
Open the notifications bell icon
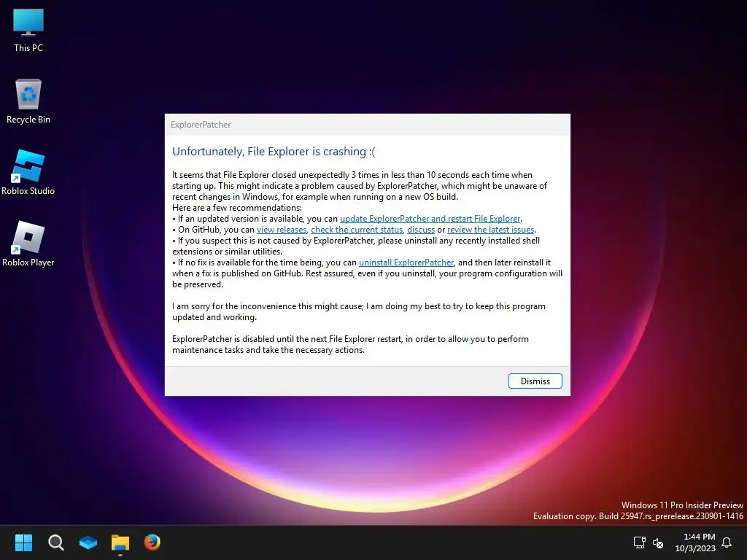[x=727, y=542]
